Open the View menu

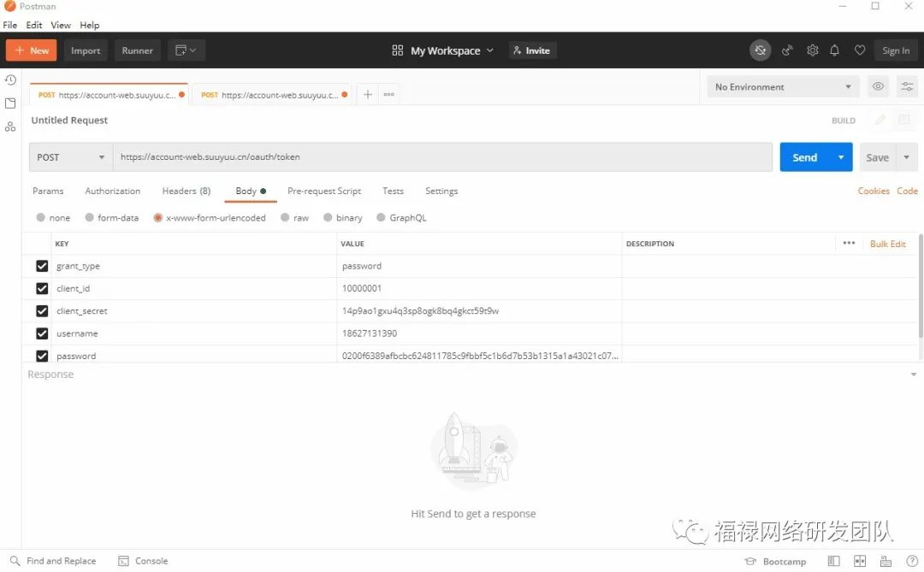coord(60,26)
